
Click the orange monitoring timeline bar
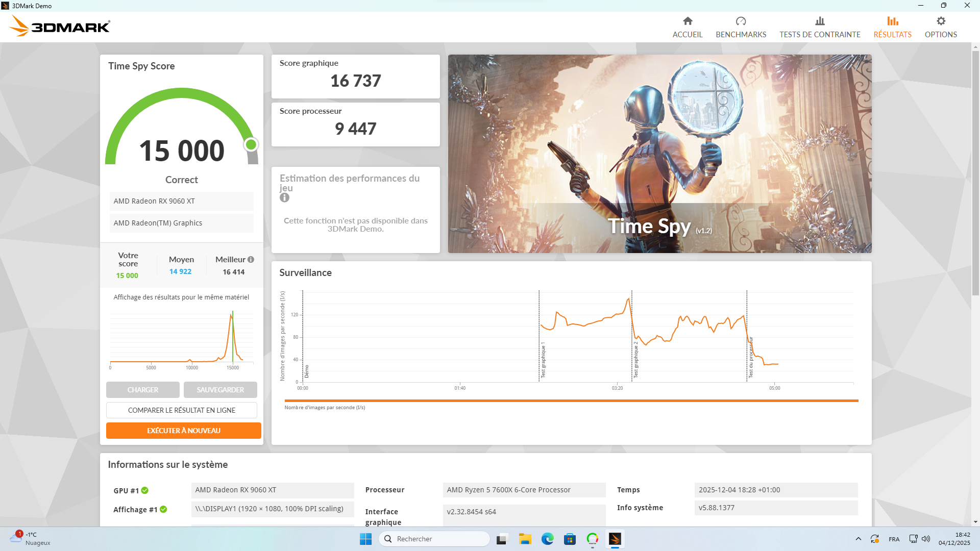coord(571,401)
